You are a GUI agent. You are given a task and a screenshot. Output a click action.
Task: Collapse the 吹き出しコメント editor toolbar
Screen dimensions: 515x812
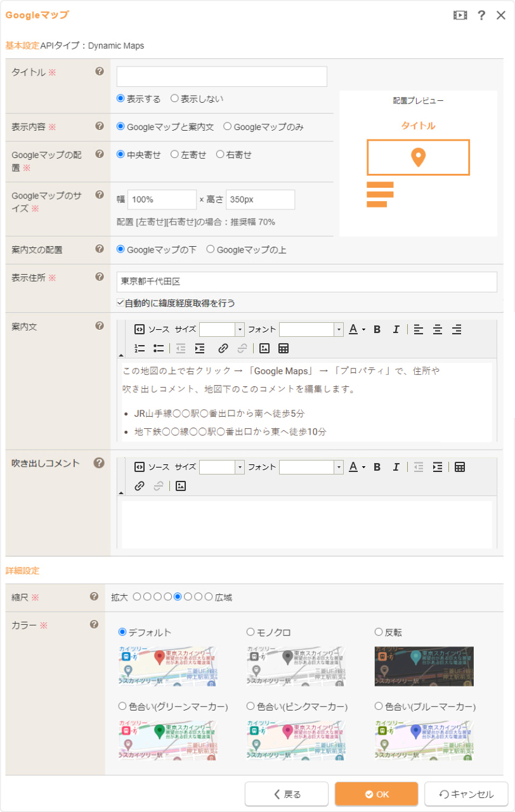pyautogui.click(x=121, y=493)
